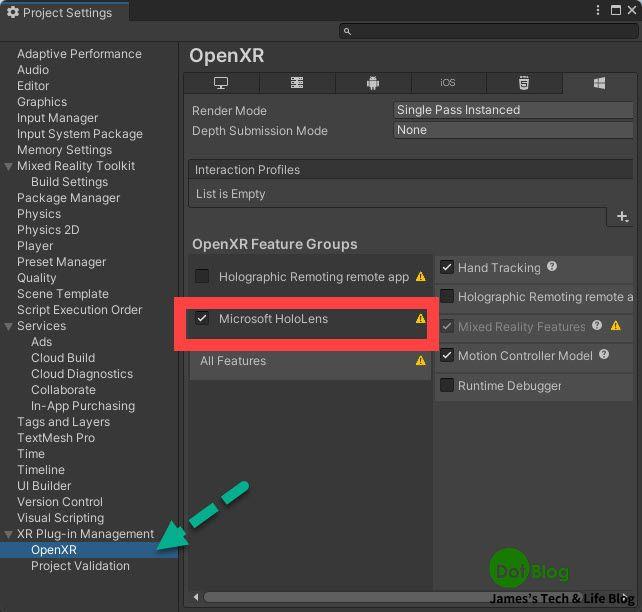
Task: Open Physics 2D settings
Action: 48,230
